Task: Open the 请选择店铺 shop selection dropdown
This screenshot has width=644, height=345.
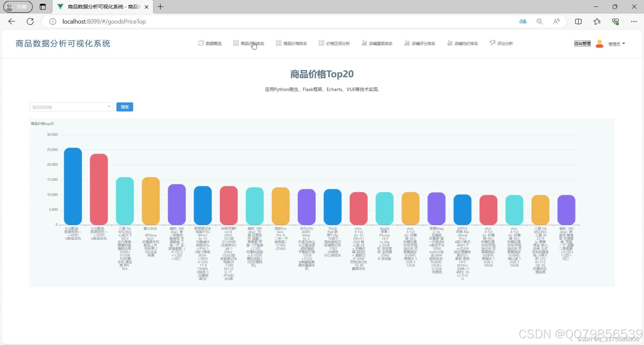Action: 71,107
